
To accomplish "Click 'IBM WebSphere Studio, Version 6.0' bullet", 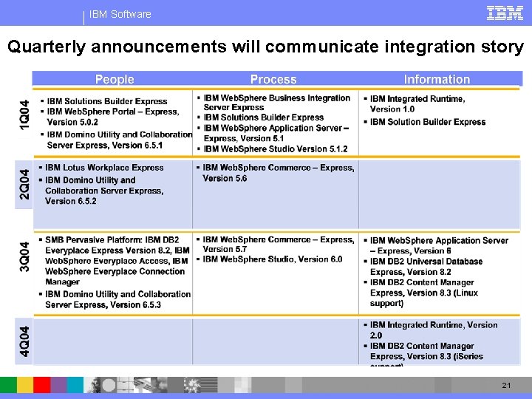I will click(273, 259).
